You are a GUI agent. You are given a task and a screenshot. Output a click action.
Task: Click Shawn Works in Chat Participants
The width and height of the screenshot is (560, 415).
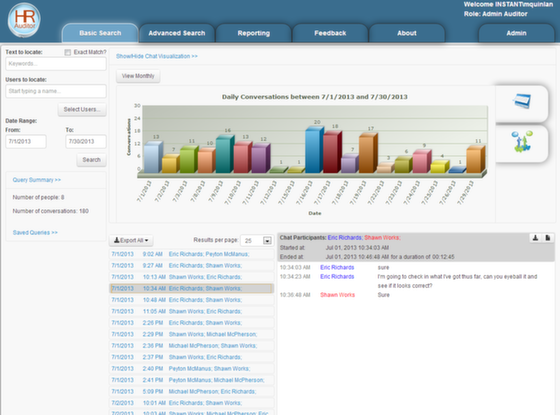pyautogui.click(x=381, y=238)
